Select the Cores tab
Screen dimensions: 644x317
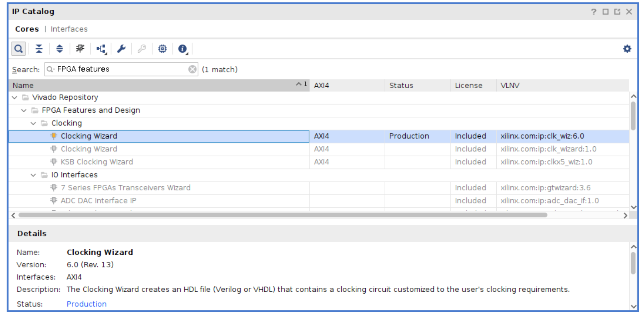[27, 29]
